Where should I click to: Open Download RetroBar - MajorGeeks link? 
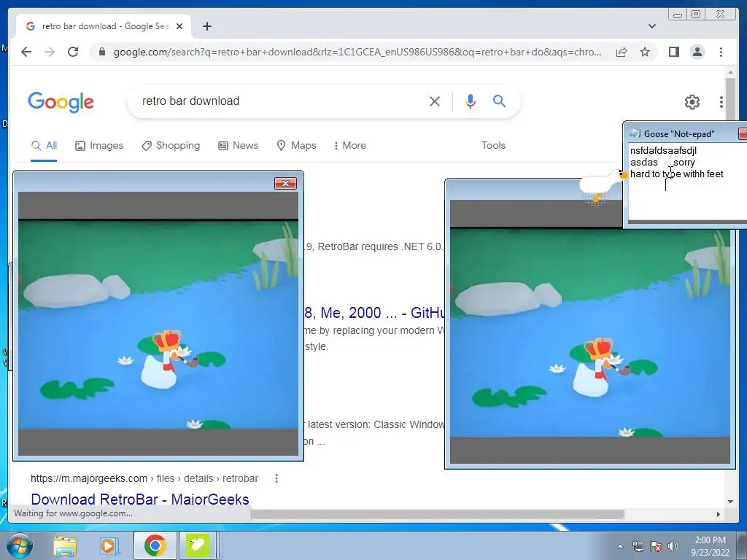(x=139, y=499)
